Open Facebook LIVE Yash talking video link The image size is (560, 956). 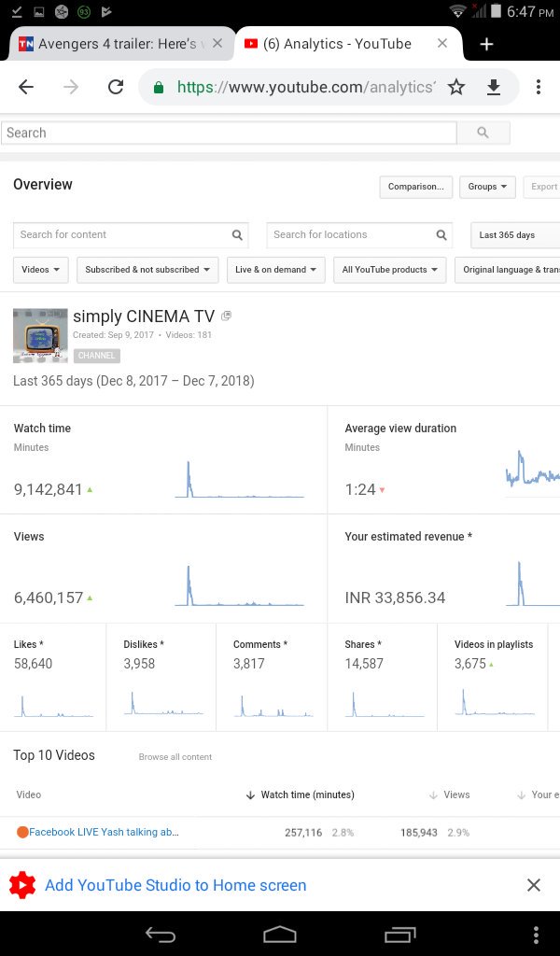click(105, 832)
